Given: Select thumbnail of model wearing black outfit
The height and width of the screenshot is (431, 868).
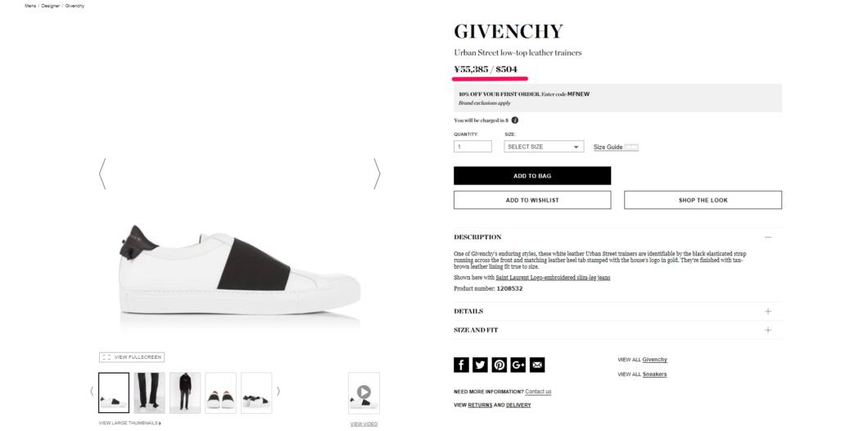Looking at the screenshot, I should pos(185,392).
